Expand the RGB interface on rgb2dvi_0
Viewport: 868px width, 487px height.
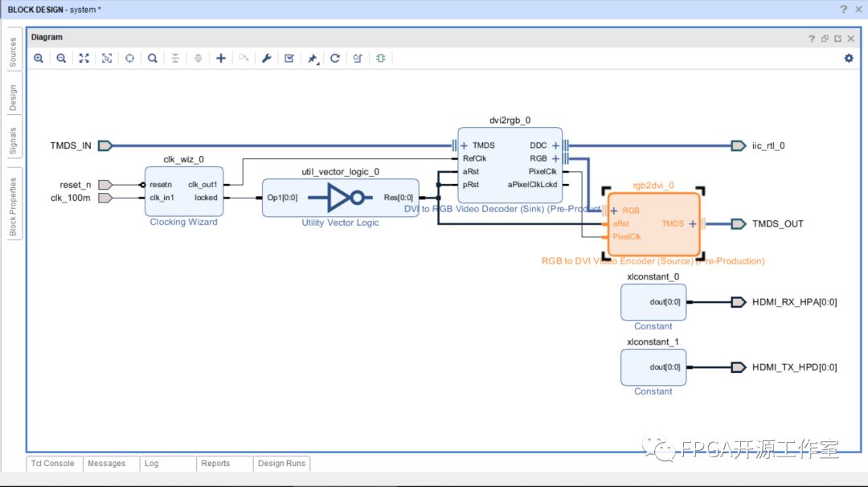point(614,211)
